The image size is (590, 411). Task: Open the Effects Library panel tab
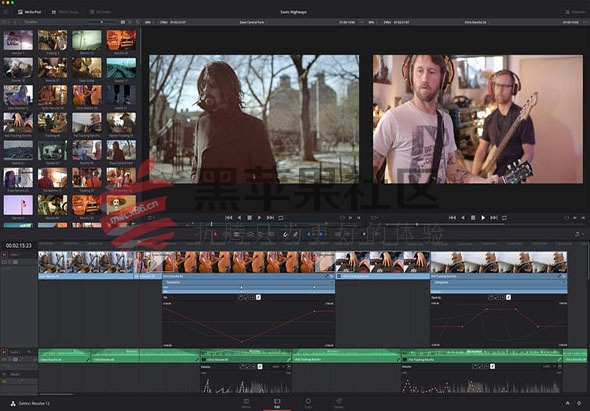[x=65, y=12]
